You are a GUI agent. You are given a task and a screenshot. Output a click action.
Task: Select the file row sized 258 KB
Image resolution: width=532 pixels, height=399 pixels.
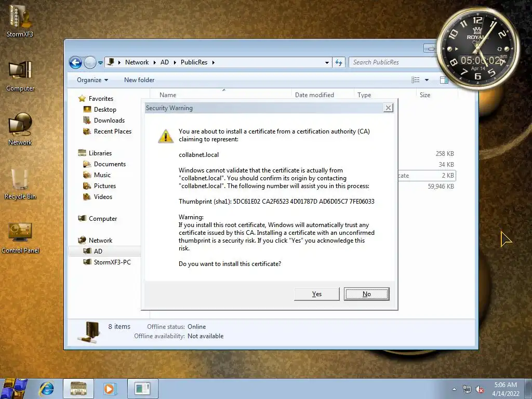[427, 154]
